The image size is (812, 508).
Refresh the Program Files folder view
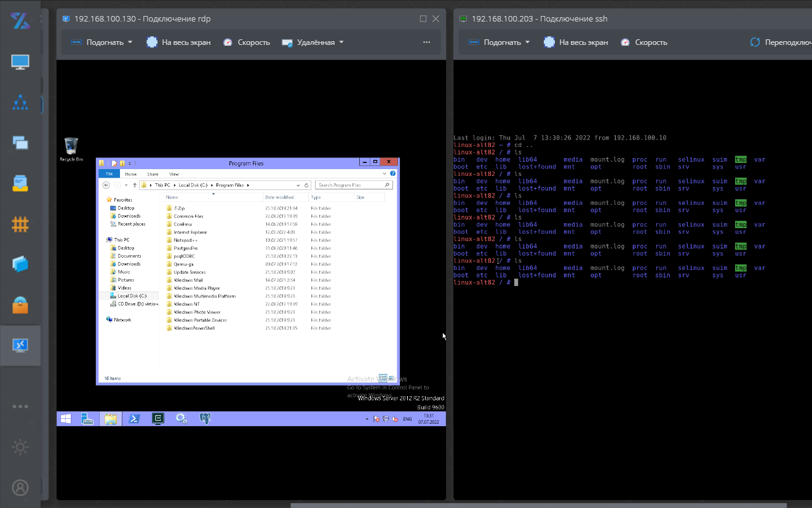point(306,185)
